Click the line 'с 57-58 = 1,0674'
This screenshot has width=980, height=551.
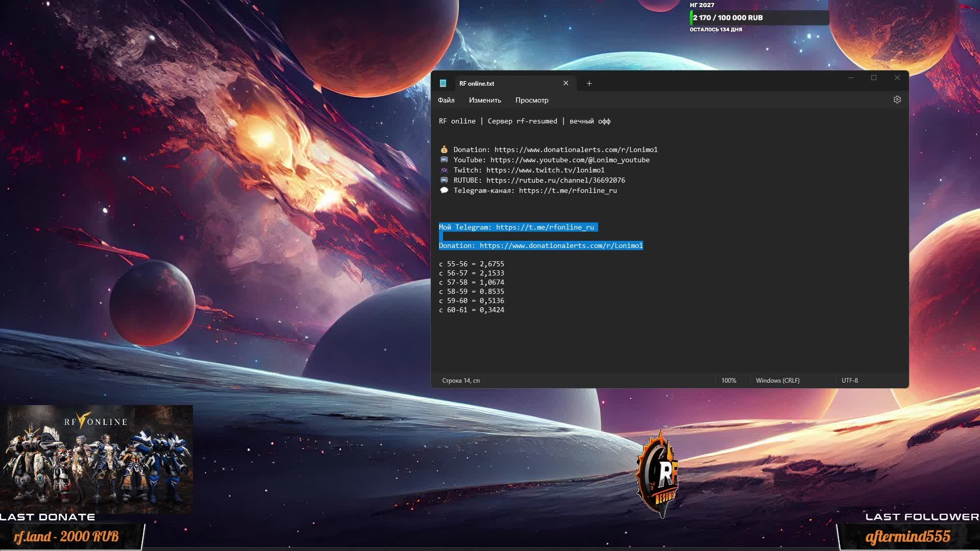point(472,282)
